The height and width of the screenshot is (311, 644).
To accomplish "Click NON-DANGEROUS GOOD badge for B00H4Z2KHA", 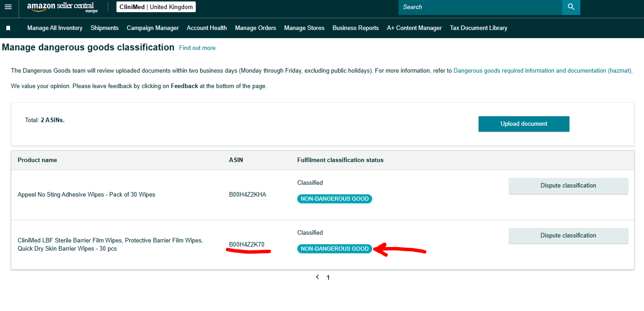I will [x=334, y=199].
